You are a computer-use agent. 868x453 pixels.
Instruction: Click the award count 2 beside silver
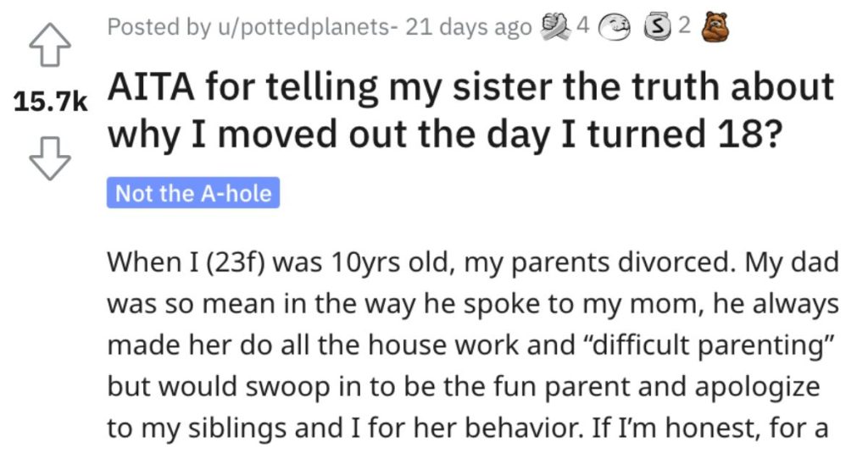684,25
